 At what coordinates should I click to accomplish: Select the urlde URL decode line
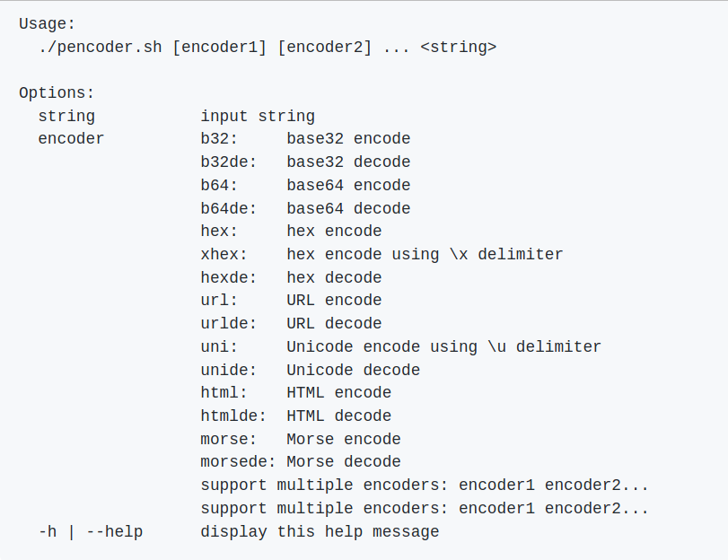point(291,324)
